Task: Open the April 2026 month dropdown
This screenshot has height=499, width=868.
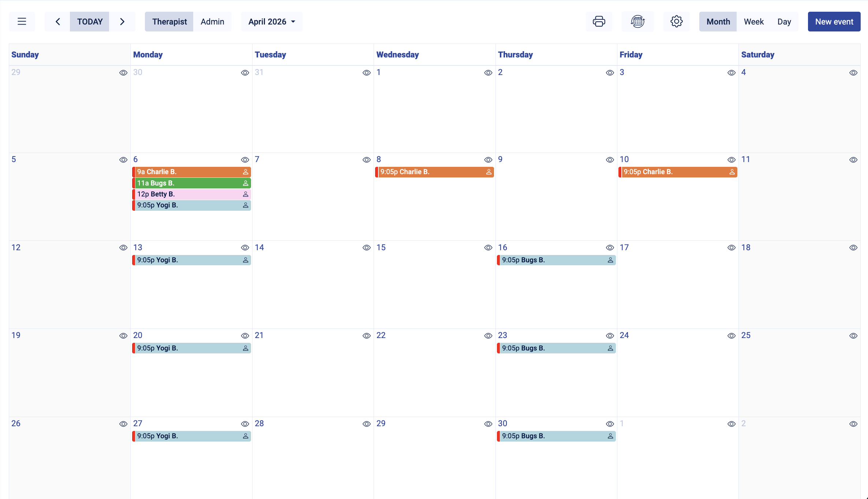Action: [x=272, y=21]
